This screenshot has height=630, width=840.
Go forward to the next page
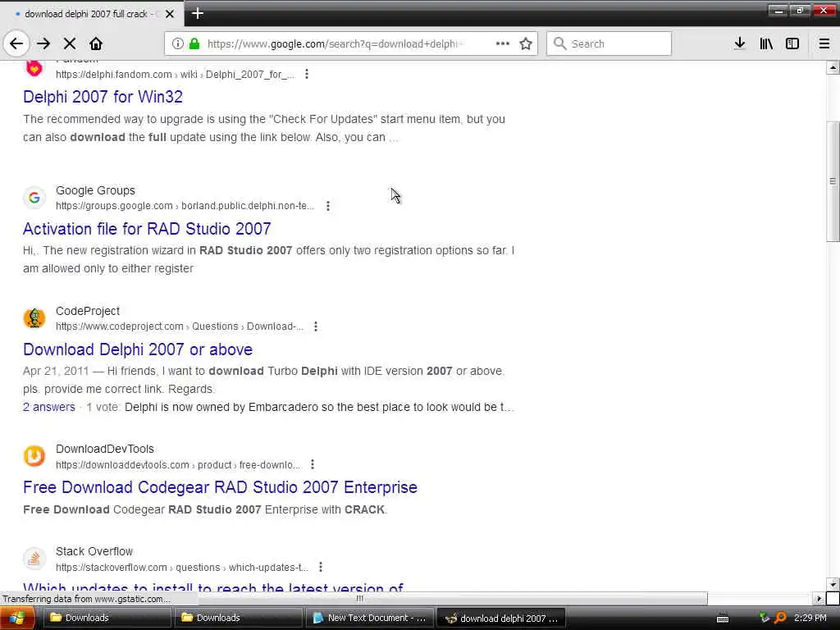coord(44,44)
